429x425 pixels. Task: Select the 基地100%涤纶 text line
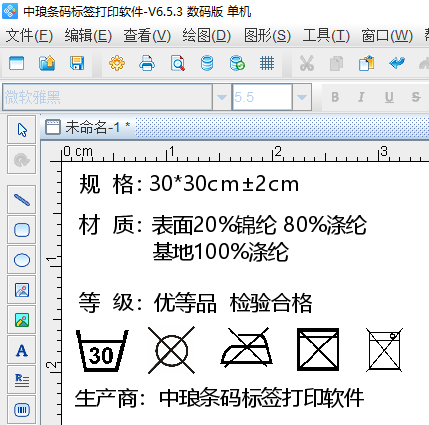pos(220,252)
